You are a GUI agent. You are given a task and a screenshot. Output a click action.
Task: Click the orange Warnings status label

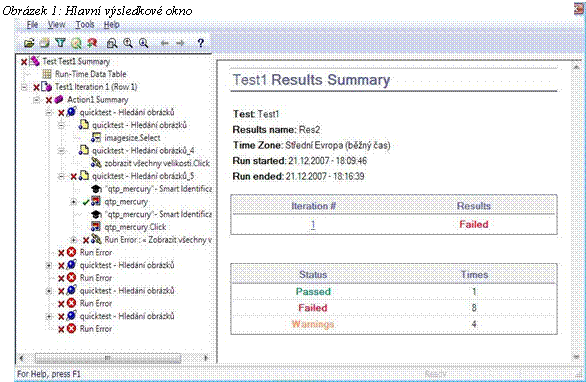[313, 324]
